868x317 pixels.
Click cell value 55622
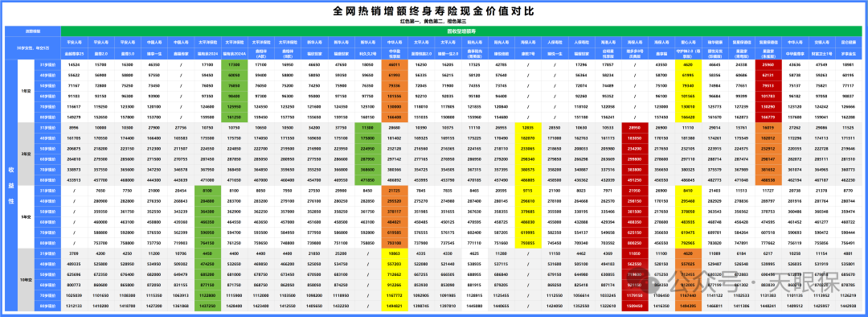pos(74,75)
